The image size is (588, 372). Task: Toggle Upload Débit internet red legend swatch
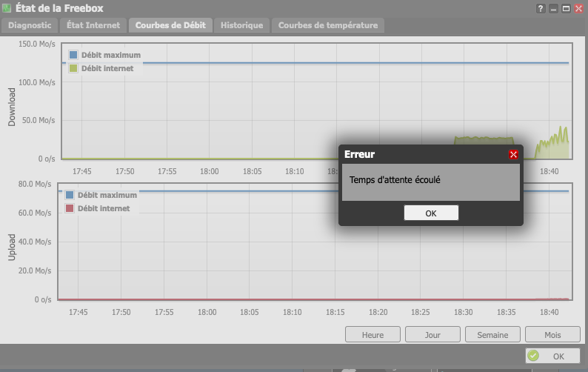tap(70, 208)
